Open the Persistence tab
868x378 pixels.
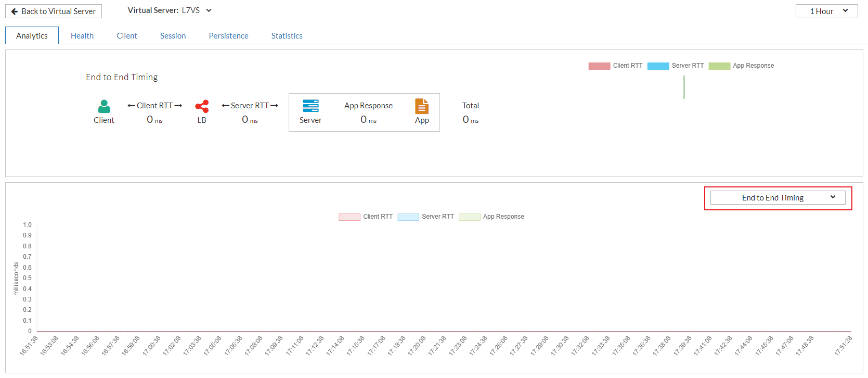228,35
